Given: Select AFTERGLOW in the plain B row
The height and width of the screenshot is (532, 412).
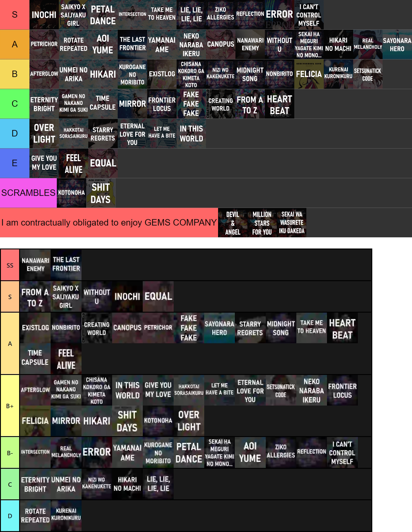Looking at the screenshot, I should (x=44, y=74).
